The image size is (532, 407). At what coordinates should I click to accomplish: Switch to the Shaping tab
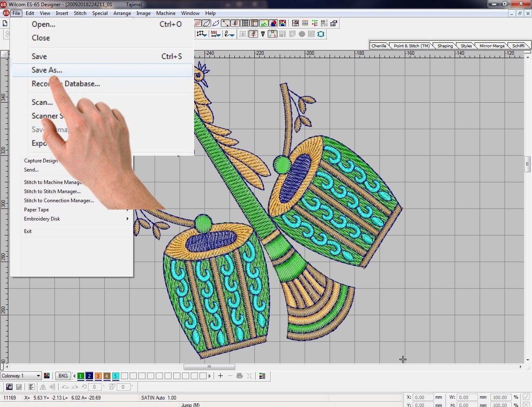pos(445,46)
